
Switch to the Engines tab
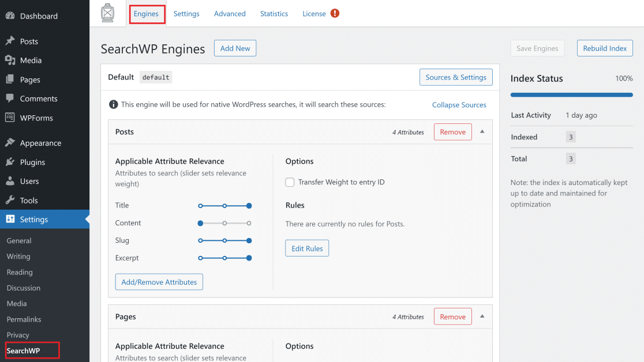click(146, 13)
